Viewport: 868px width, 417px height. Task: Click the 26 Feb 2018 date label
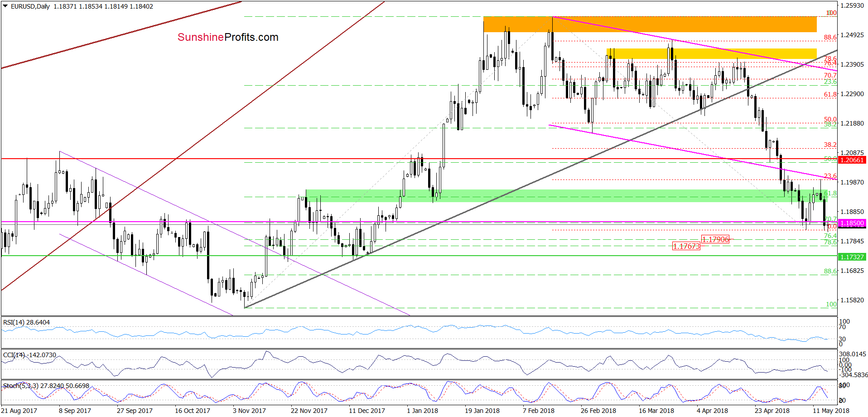click(598, 411)
